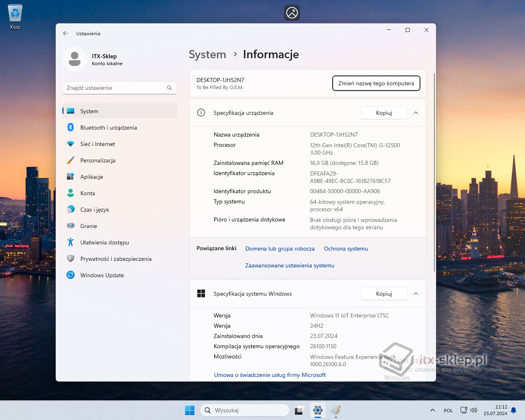525x420 pixels.
Task: Click the System breadcrumb in header
Action: (x=207, y=55)
